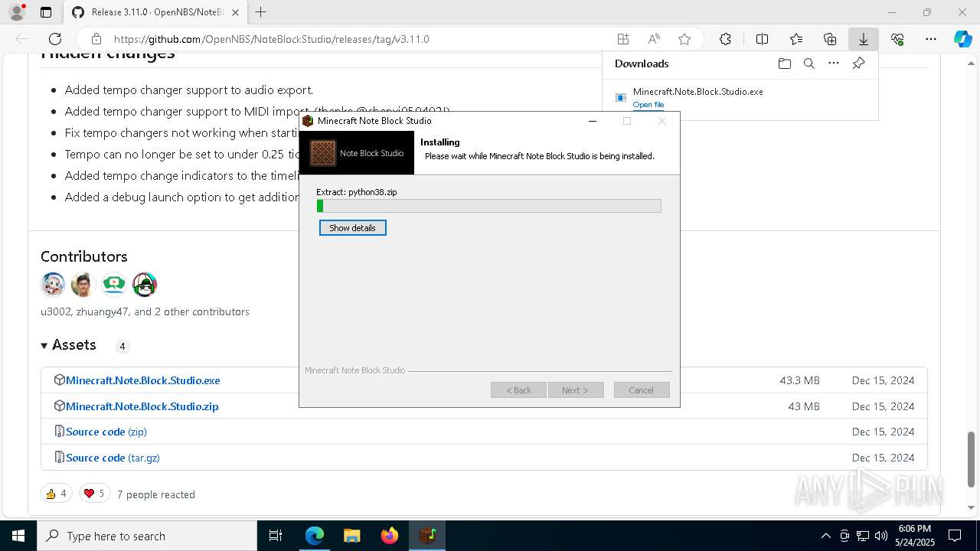Click the installer progress bar
The image size is (980, 551).
click(488, 206)
